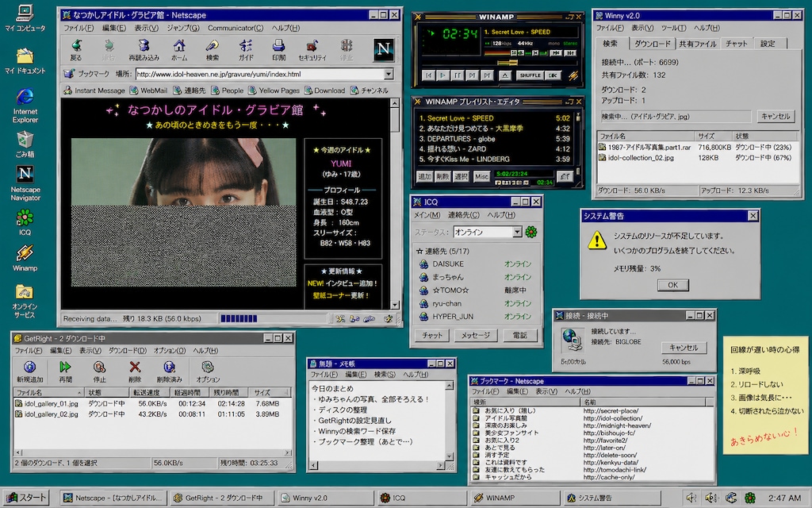Click the ファイル名 column header in GetRight
The width and height of the screenshot is (812, 508).
pos(48,392)
